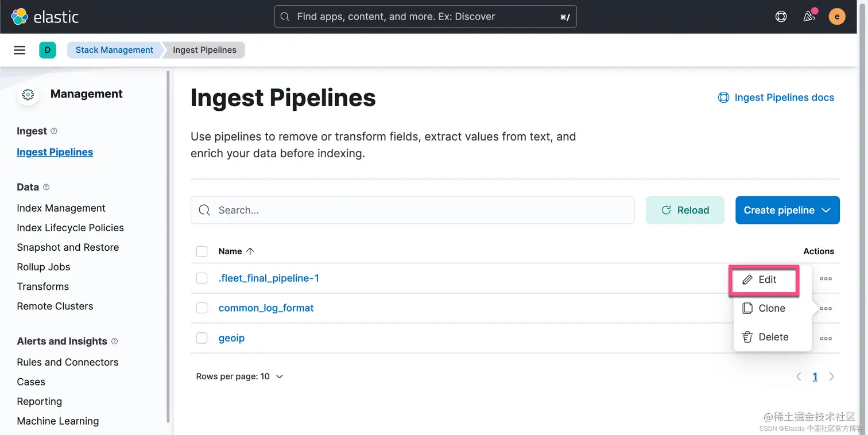This screenshot has width=868, height=435.
Task: Open the main navigation hamburger menu
Action: 20,50
